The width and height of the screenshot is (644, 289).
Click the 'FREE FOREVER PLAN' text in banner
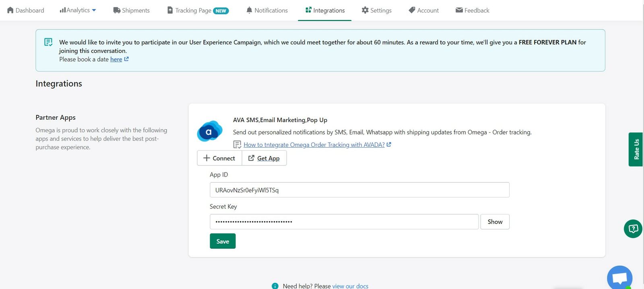547,42
